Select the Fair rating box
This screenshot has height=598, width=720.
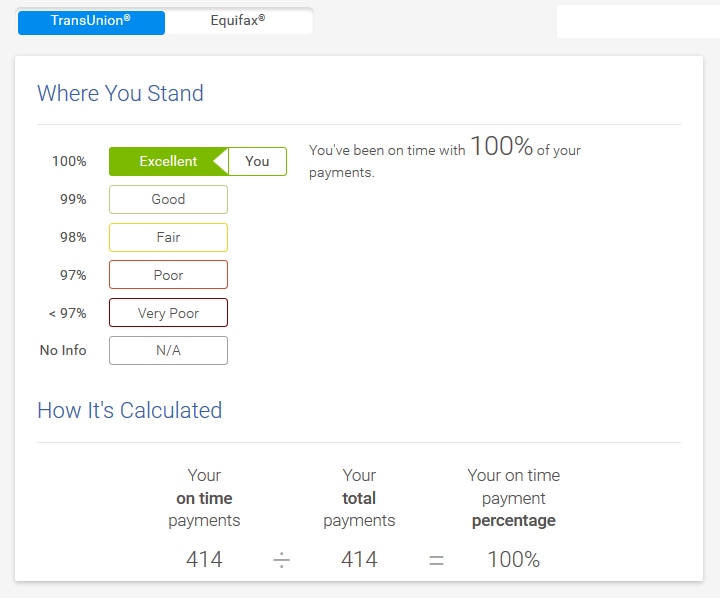168,237
